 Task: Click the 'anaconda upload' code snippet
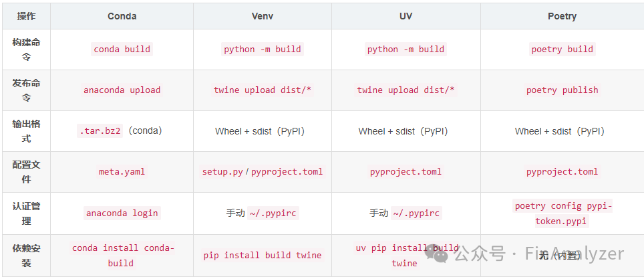coord(122,90)
